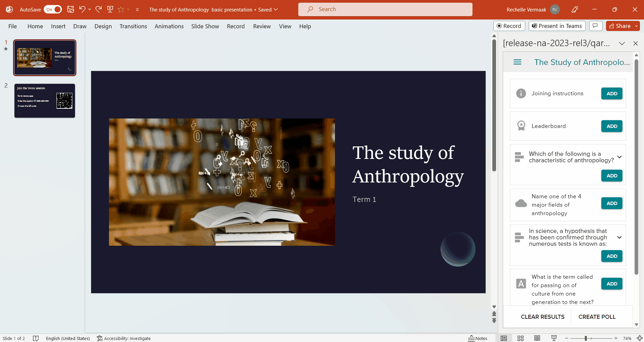Select slide 2 thumbnail with the QR code
The width and height of the screenshot is (644, 342).
[44, 101]
